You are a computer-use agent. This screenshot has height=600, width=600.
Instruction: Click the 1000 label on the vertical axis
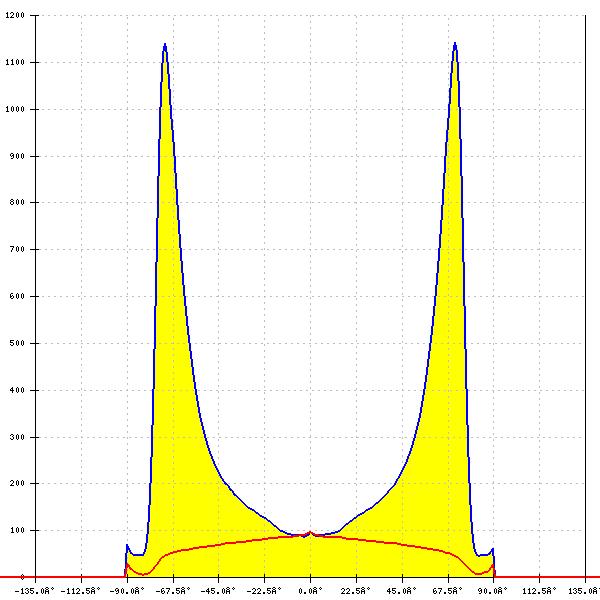(15, 110)
